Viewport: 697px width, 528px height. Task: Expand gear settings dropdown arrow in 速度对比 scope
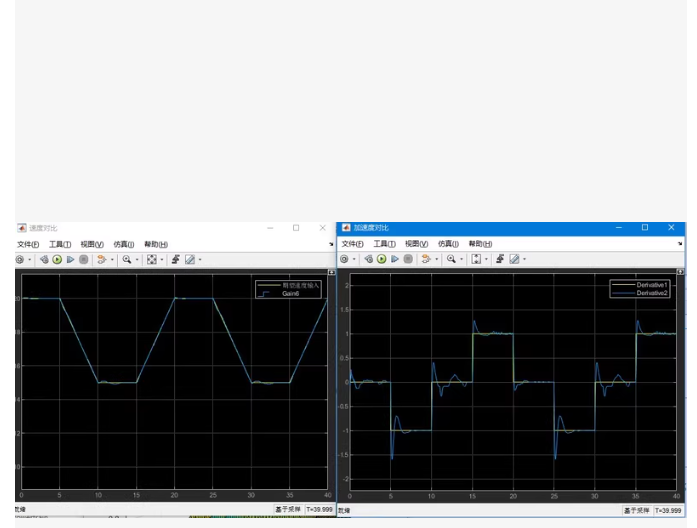[x=30, y=260]
